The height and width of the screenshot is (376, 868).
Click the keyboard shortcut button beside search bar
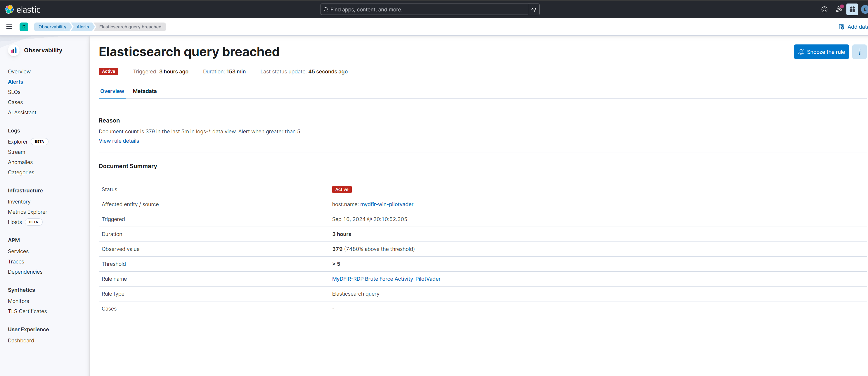(533, 9)
